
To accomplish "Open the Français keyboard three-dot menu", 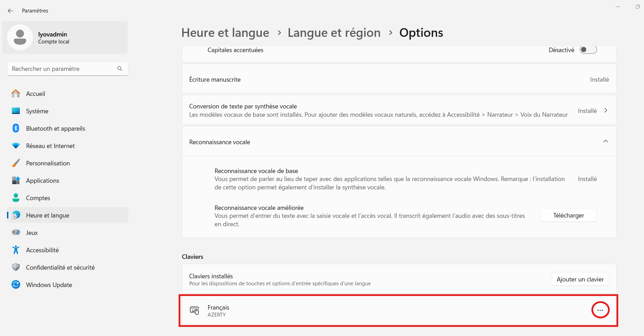I will 600,310.
